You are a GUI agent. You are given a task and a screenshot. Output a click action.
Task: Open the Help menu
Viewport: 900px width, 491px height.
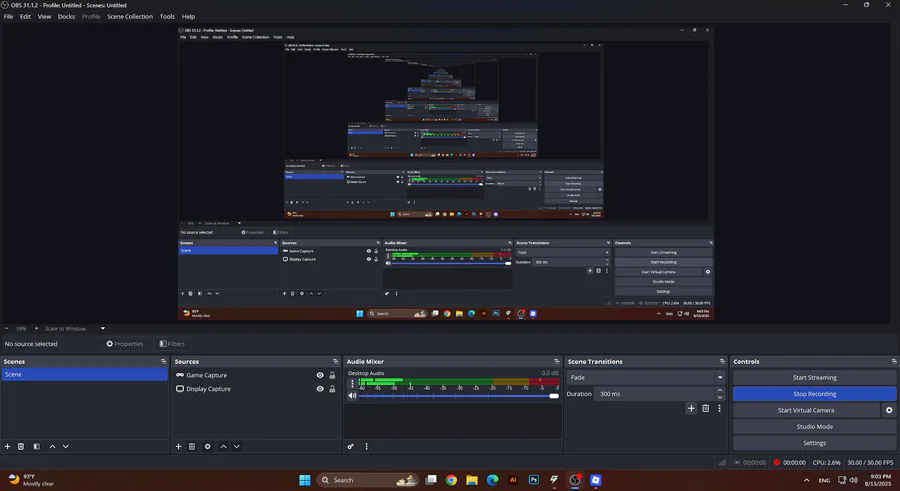pos(188,17)
